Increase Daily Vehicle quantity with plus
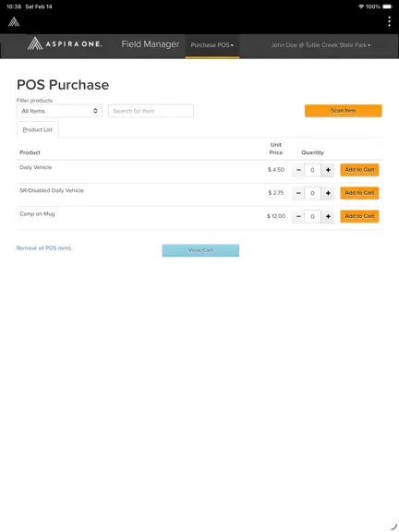The height and width of the screenshot is (532, 399). coord(328,170)
